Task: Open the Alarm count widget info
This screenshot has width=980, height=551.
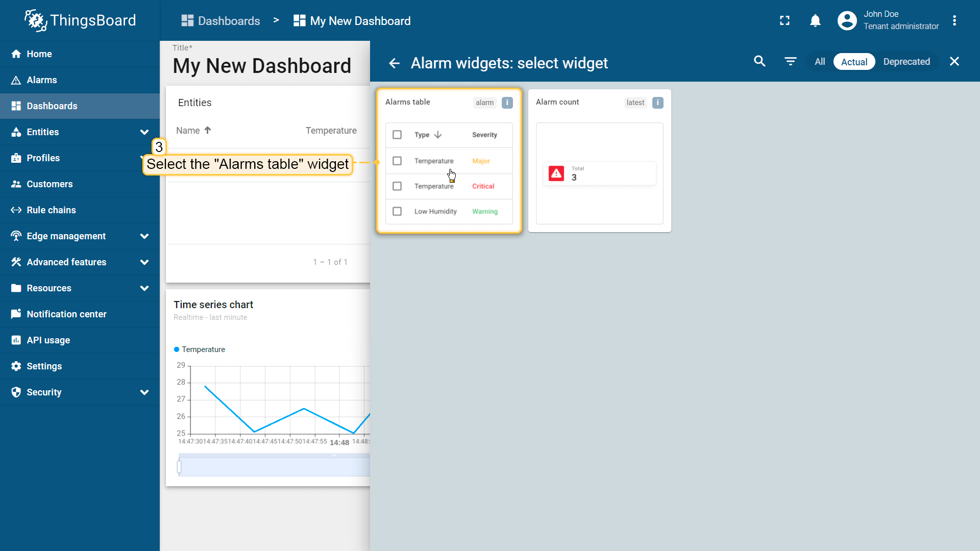Action: (x=657, y=102)
